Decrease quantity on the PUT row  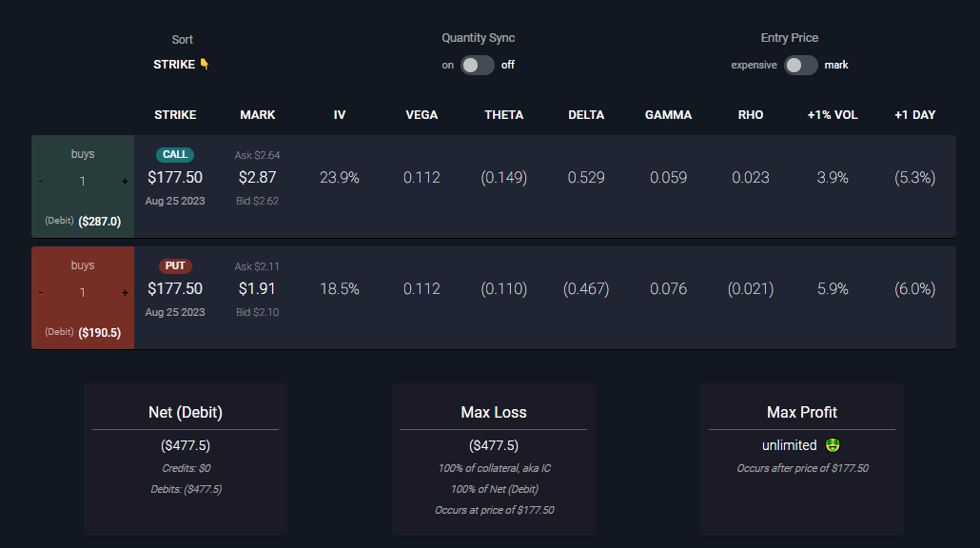pyautogui.click(x=41, y=292)
